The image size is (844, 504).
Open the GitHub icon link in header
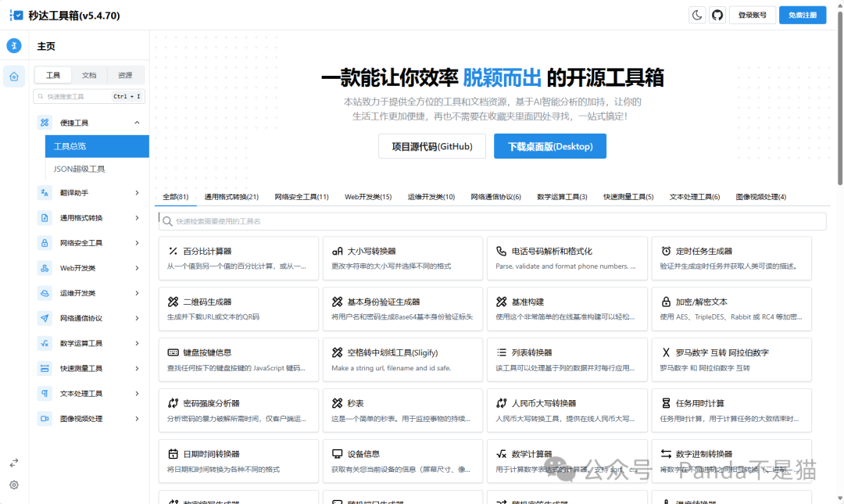717,15
